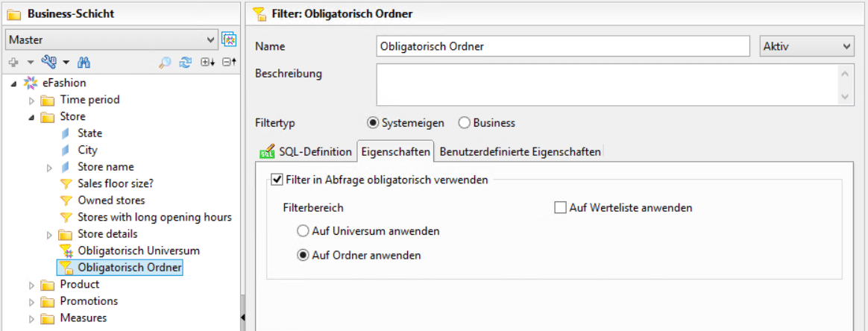The image size is (868, 331).
Task: Click the Store name dimension icon
Action: coord(66,166)
